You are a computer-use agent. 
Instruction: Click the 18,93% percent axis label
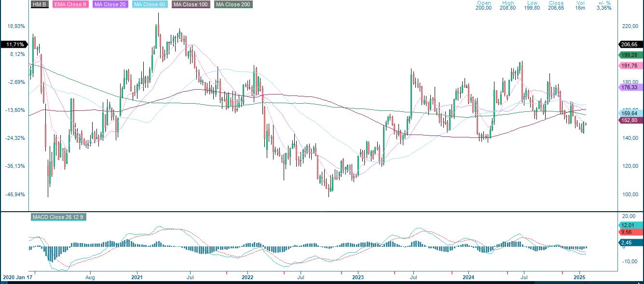pos(16,26)
